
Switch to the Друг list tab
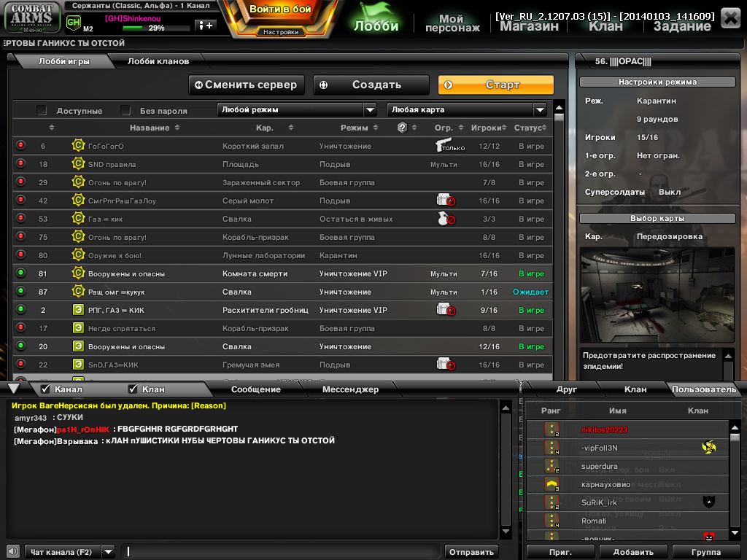[566, 389]
